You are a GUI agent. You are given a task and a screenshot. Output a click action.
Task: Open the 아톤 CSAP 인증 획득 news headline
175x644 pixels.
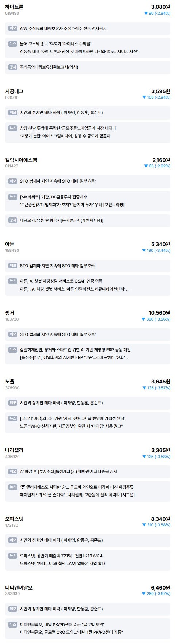click(x=61, y=281)
